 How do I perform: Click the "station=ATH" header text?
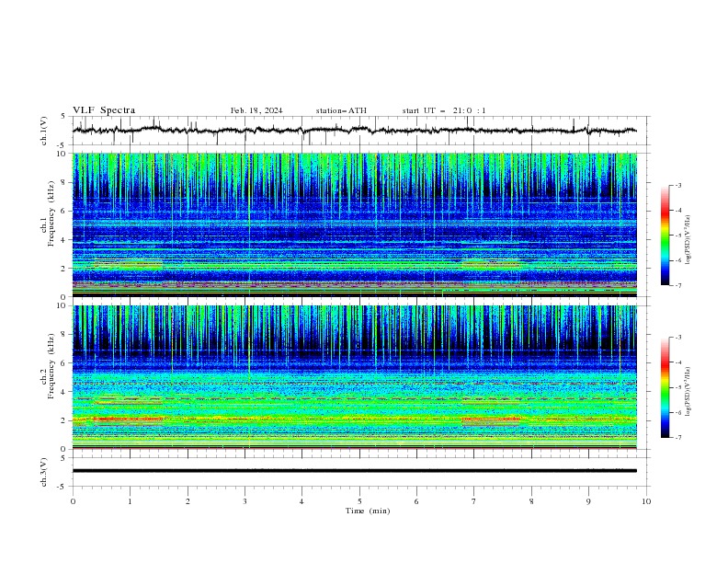click(341, 110)
